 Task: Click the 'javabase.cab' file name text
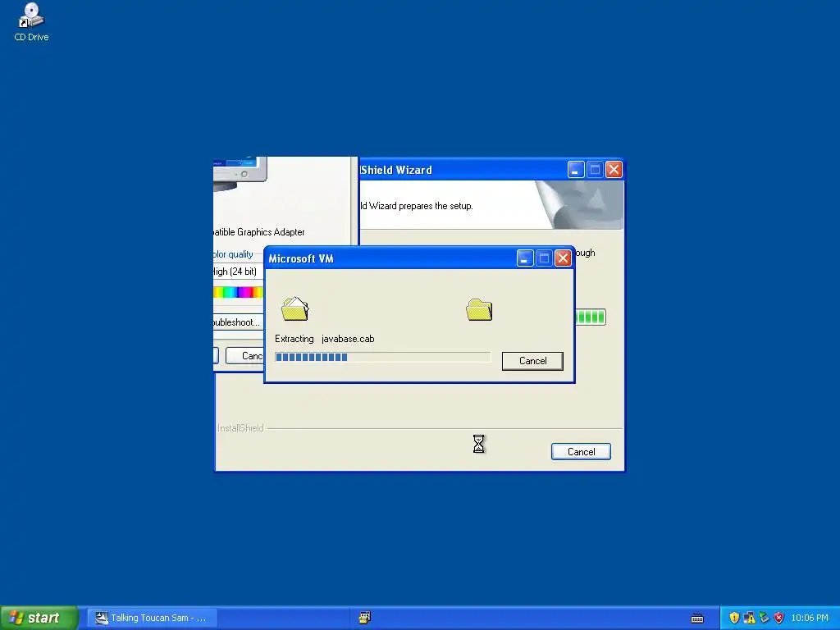point(348,339)
